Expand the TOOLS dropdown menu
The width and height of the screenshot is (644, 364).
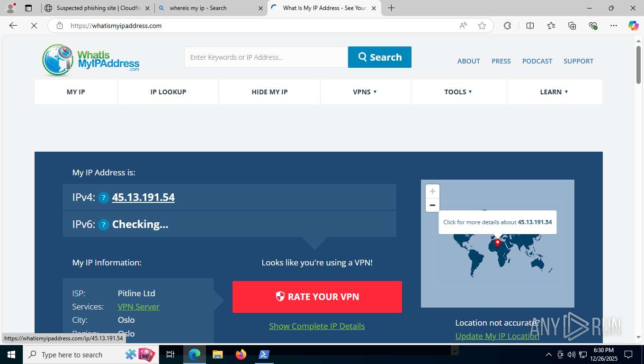tap(459, 92)
